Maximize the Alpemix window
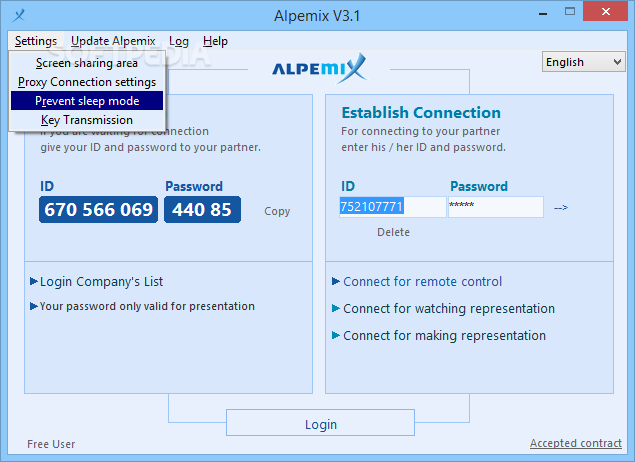635x462 pixels. 570,11
